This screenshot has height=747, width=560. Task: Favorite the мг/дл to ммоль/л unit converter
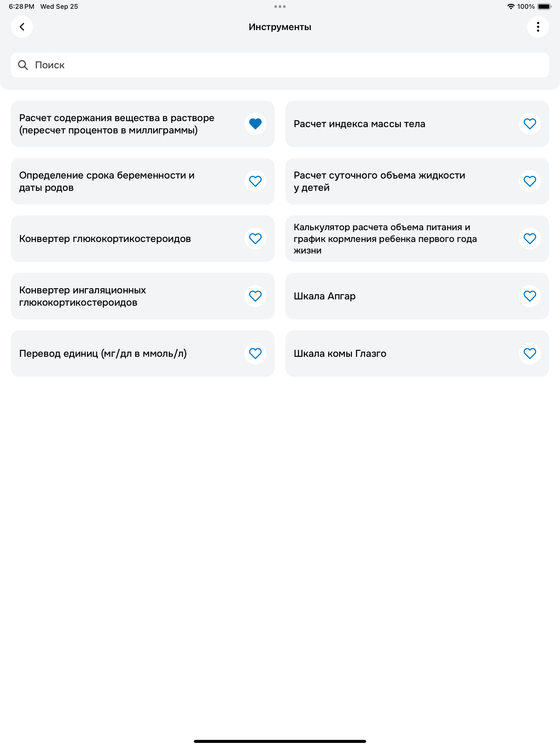255,354
